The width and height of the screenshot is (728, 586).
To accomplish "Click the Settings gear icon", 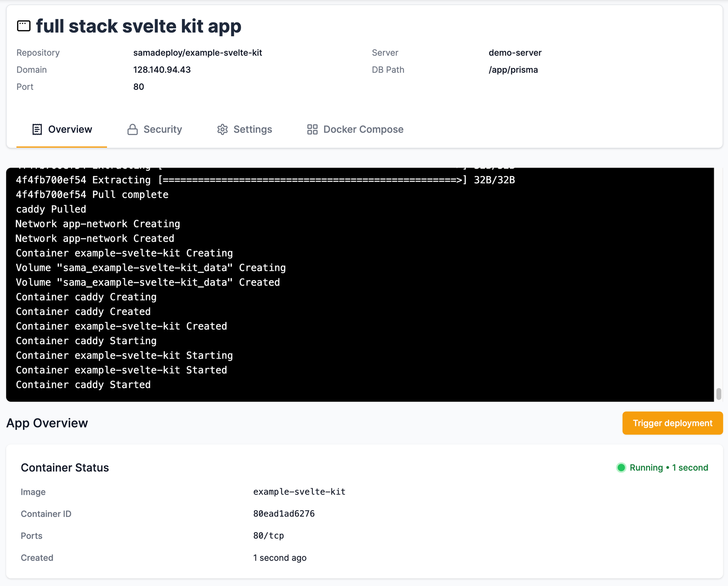I will coord(222,129).
